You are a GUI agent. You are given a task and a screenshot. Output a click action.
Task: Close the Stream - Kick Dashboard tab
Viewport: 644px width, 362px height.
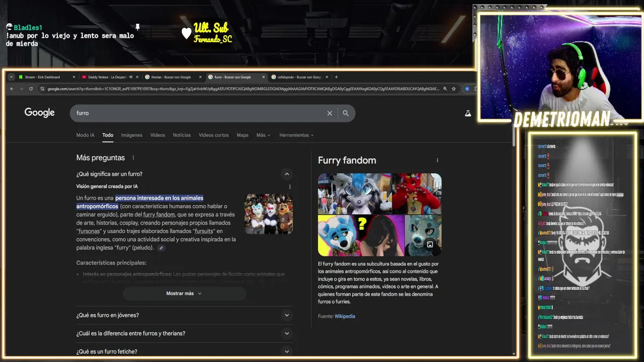pos(74,77)
